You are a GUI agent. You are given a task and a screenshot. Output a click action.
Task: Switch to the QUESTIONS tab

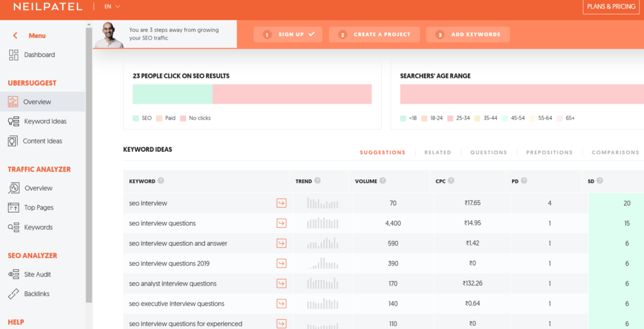pos(488,152)
